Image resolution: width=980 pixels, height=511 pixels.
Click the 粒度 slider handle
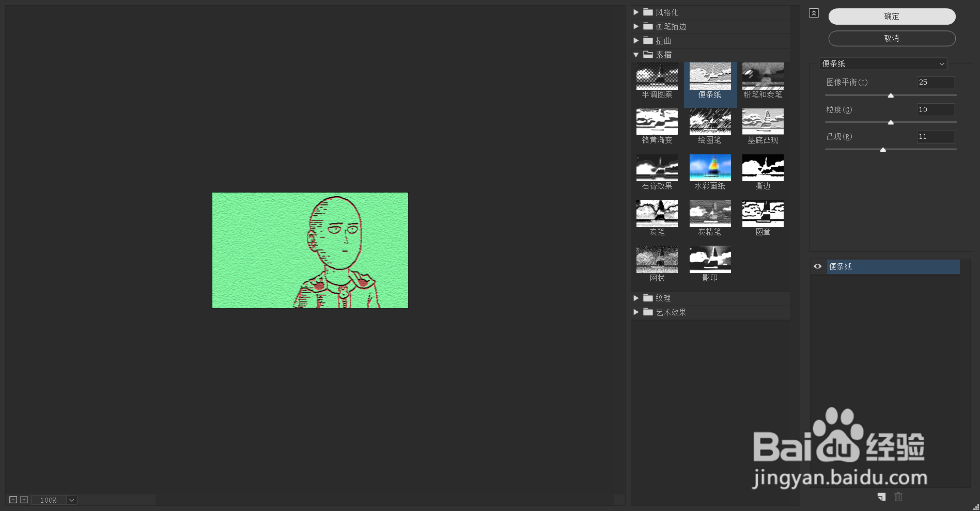pos(891,122)
